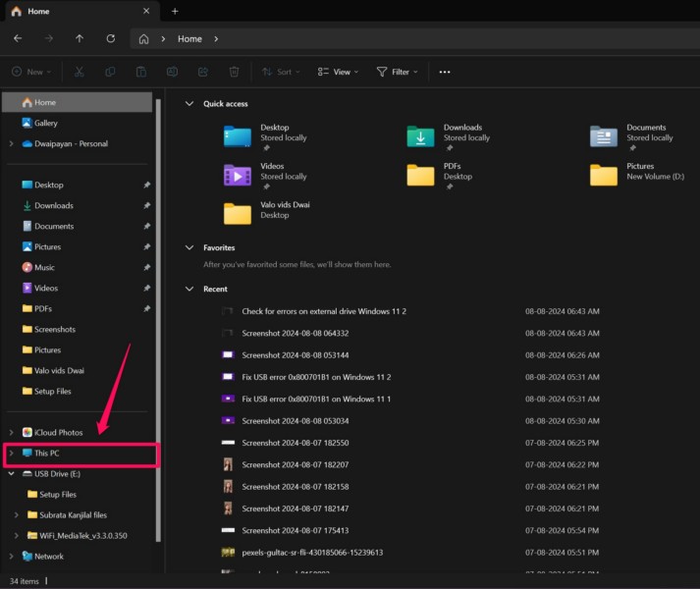Screen dimensions: 700x589
Task: Click the Delete trash icon in toolbar
Action: click(234, 72)
